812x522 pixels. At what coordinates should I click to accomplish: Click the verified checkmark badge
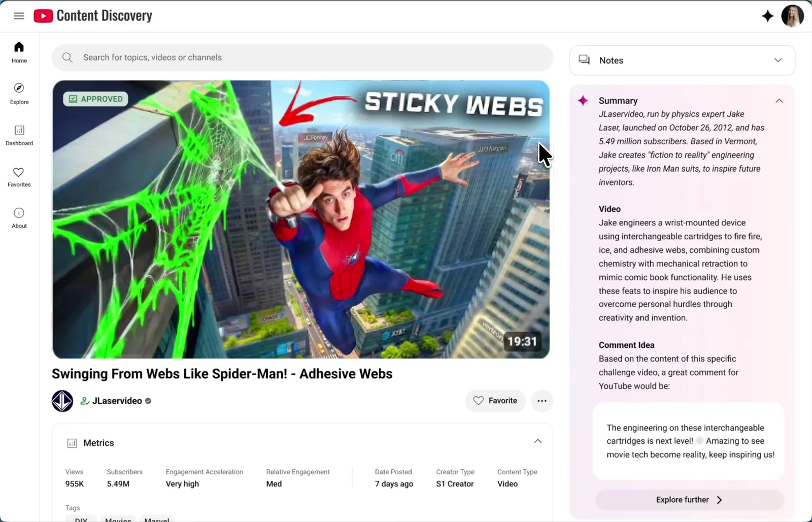pyautogui.click(x=148, y=401)
